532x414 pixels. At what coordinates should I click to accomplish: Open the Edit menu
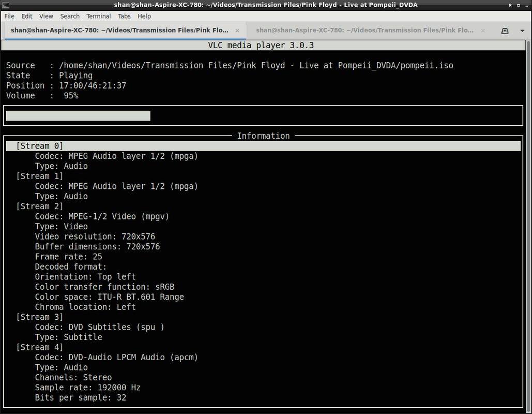click(27, 17)
